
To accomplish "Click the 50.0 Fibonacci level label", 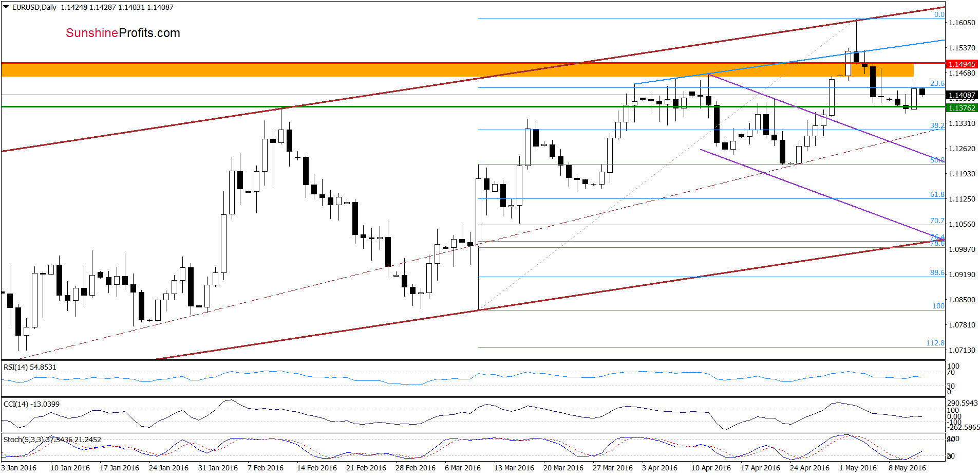I will click(937, 160).
